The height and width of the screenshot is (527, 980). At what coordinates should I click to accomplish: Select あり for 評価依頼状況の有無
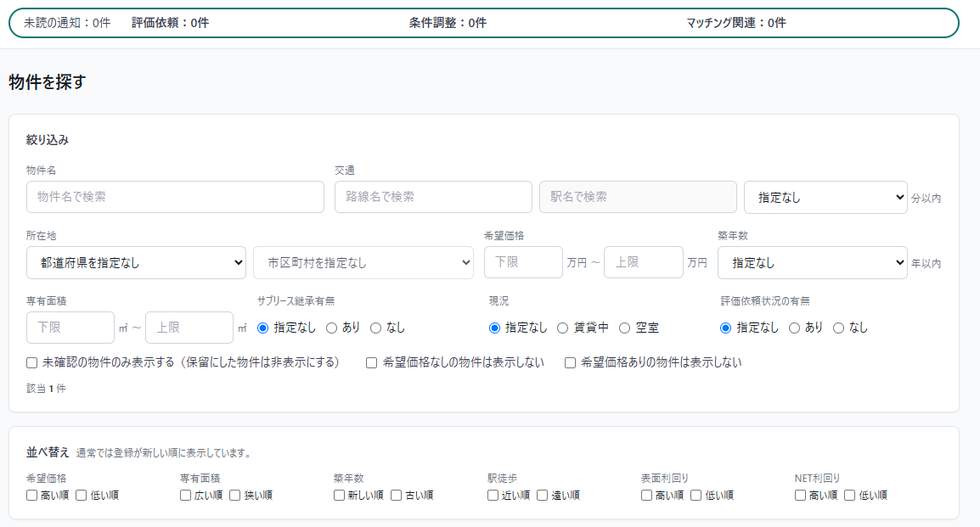794,328
